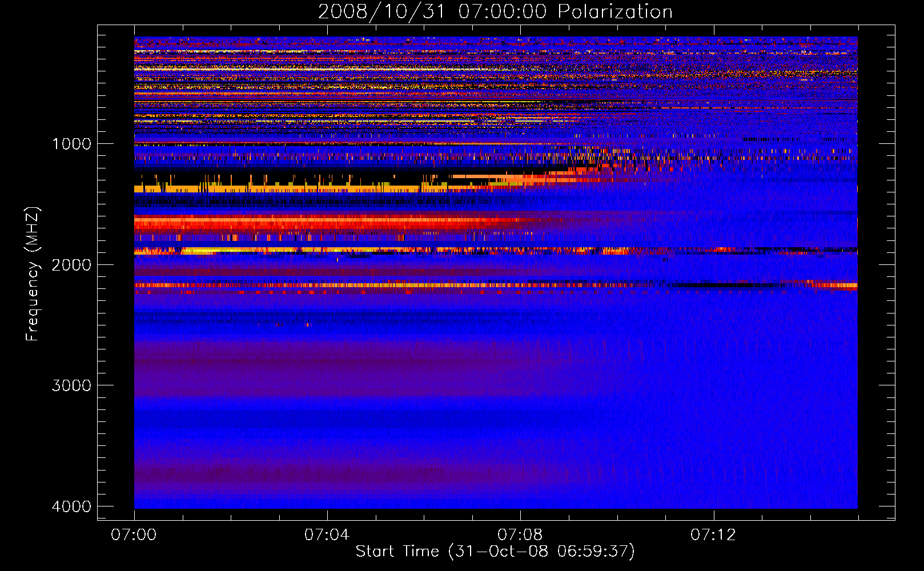The height and width of the screenshot is (571, 924).
Task: Click the 2000 frequency tick label
Action: (71, 265)
